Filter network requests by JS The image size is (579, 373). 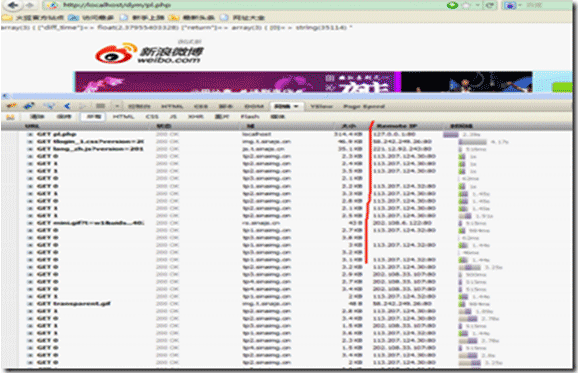click(173, 117)
